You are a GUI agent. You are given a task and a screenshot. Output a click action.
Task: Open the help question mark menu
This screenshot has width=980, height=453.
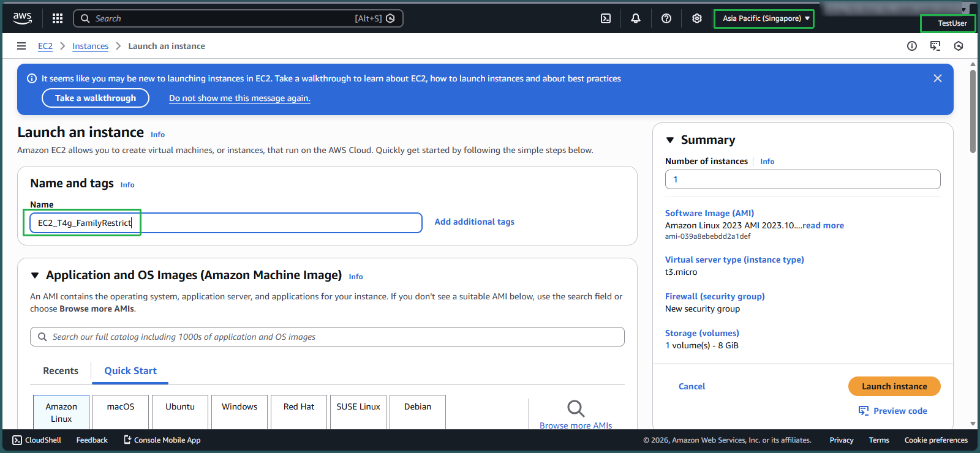[x=666, y=18]
